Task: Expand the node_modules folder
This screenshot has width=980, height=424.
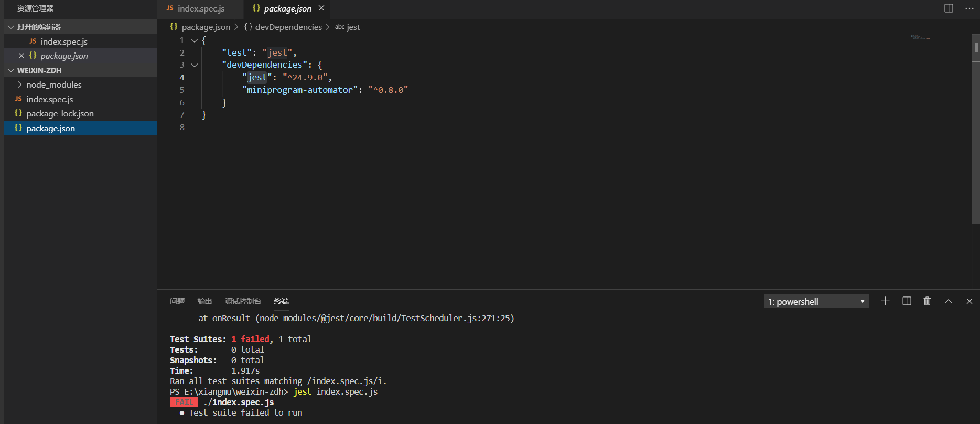Action: [19, 84]
